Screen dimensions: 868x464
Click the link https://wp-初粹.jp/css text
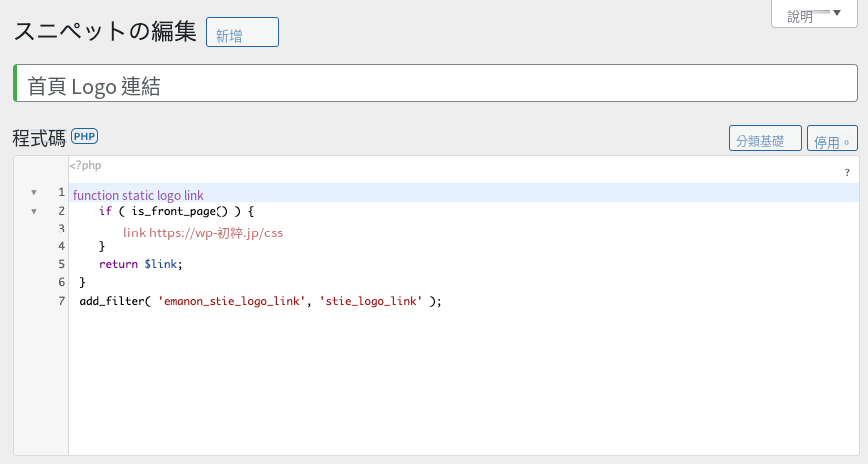click(204, 232)
